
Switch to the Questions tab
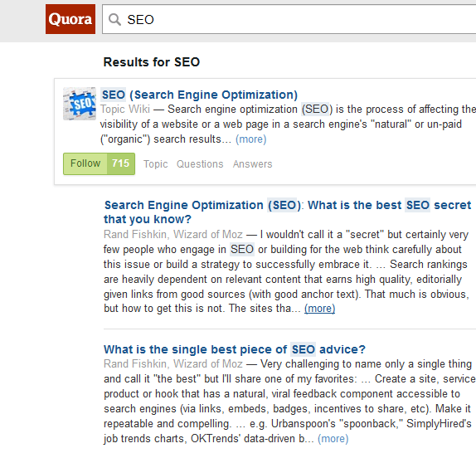coord(200,164)
